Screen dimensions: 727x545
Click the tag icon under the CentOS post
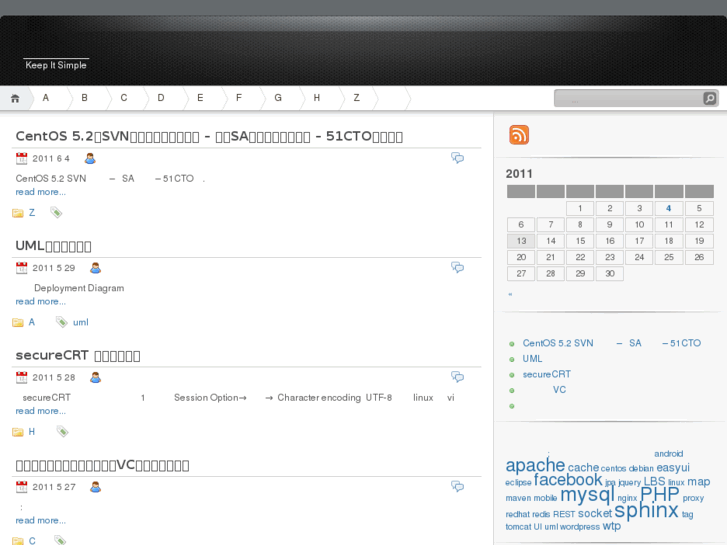coord(56,212)
